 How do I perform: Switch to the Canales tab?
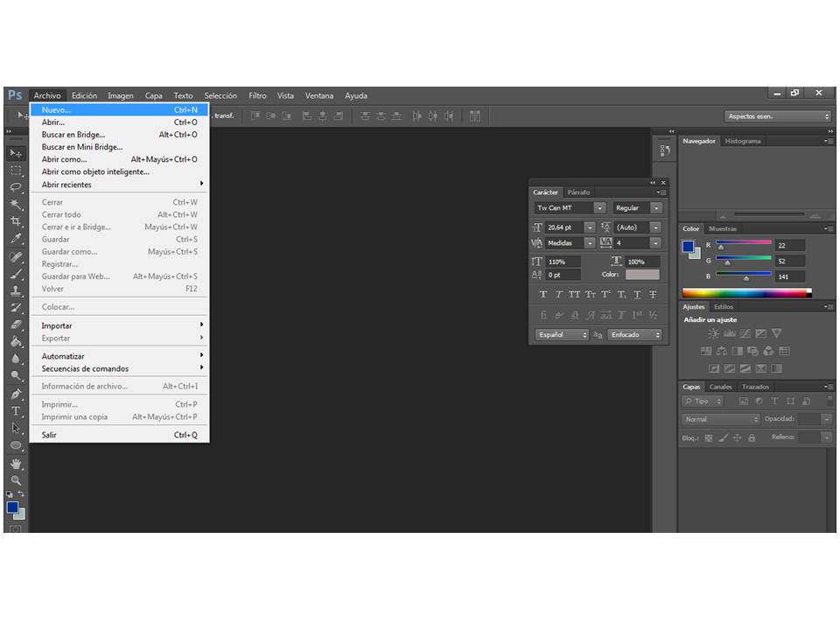tap(720, 387)
